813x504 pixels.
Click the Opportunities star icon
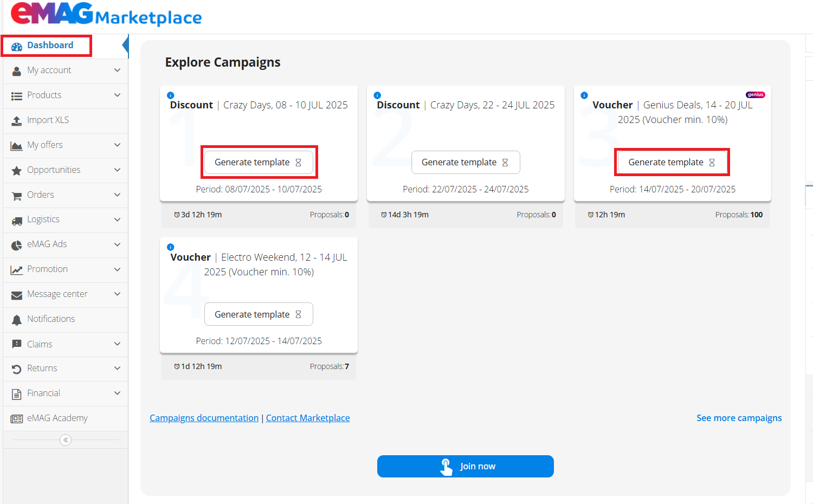point(17,171)
